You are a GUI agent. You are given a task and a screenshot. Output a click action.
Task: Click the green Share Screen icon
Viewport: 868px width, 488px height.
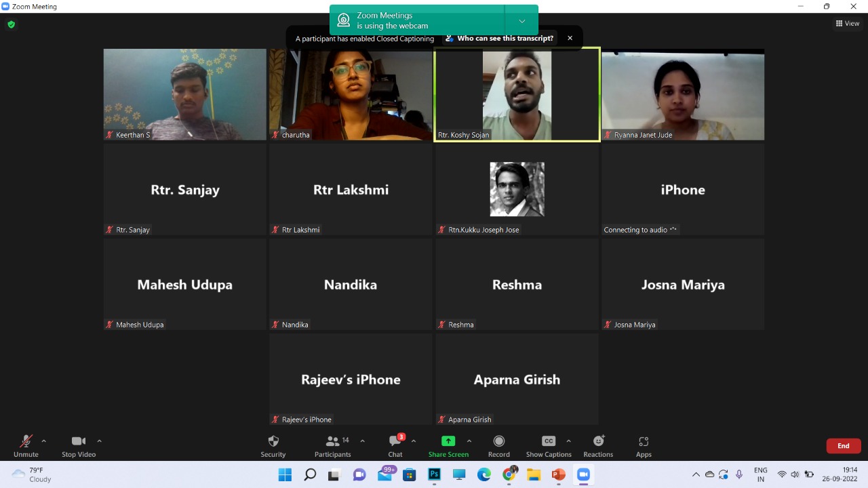(448, 441)
